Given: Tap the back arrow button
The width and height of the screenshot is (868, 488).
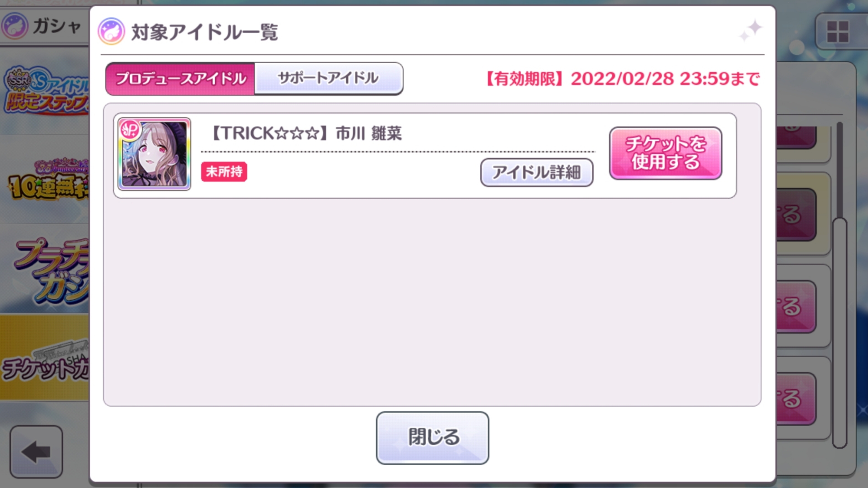Looking at the screenshot, I should pyautogui.click(x=36, y=452).
